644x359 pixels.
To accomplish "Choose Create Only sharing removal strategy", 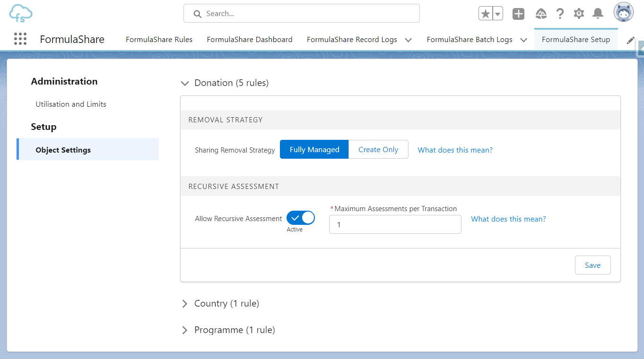I will [x=378, y=149].
